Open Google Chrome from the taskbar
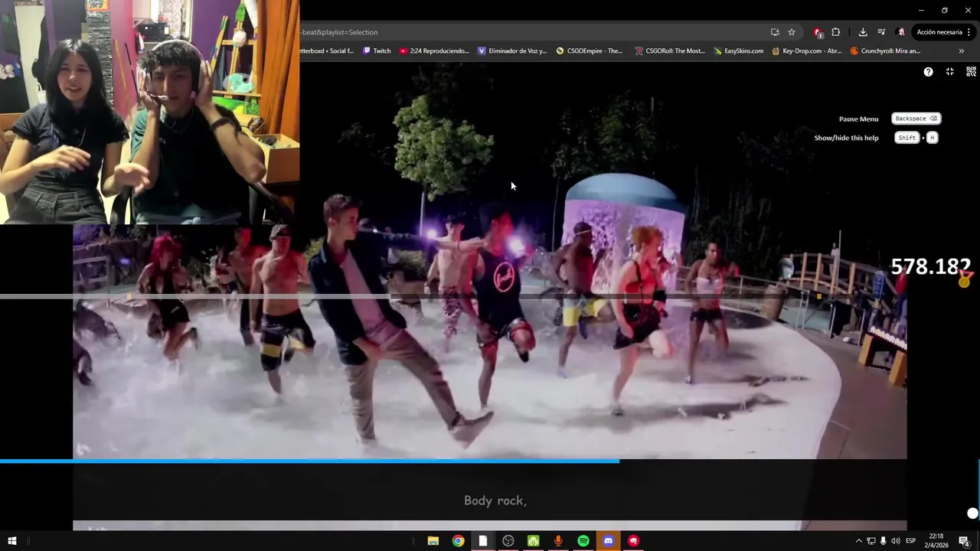 pyautogui.click(x=458, y=541)
